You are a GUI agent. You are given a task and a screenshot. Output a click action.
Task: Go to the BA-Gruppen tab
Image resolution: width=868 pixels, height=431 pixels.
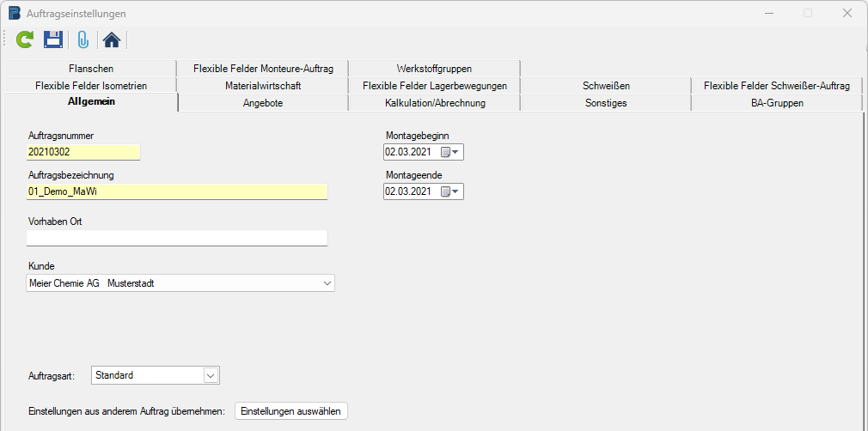click(776, 103)
